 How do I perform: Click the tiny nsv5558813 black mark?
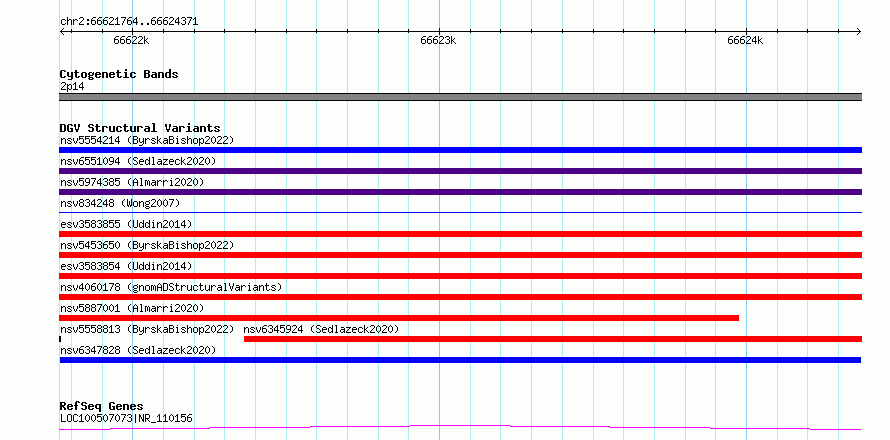(x=60, y=339)
